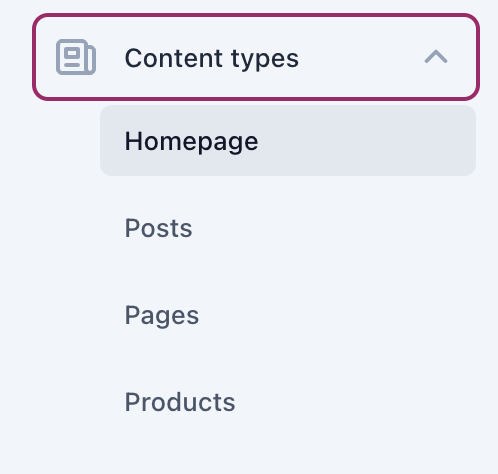Collapse the Content types section using the chevron
Image resolution: width=498 pixels, height=474 pixels.
tap(436, 57)
